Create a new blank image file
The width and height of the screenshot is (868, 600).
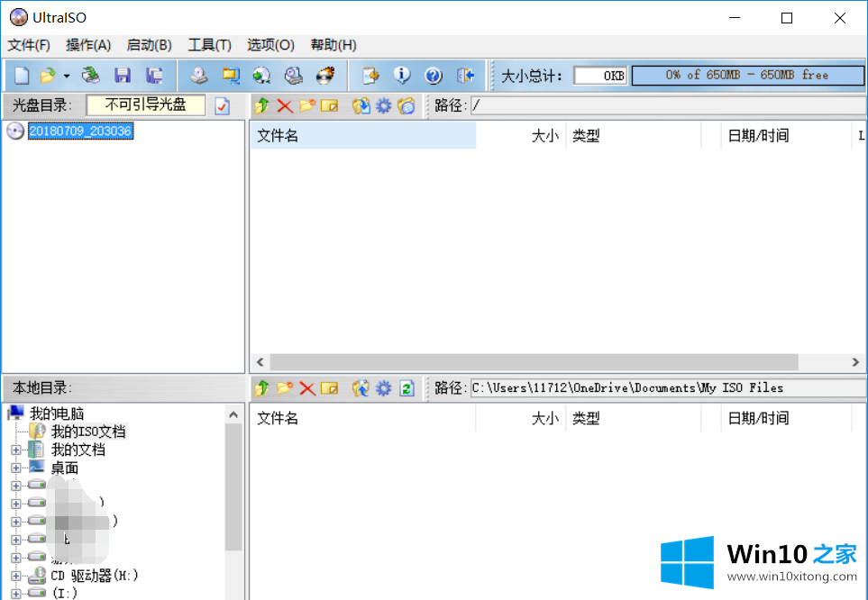(22, 76)
